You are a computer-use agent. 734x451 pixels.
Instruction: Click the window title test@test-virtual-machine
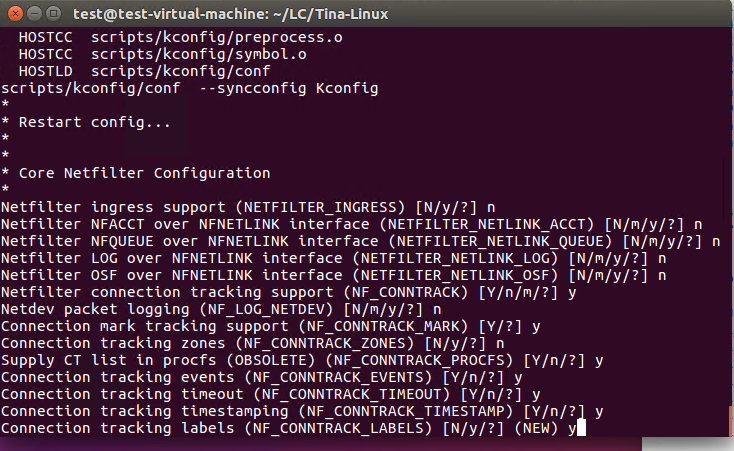pyautogui.click(x=230, y=14)
